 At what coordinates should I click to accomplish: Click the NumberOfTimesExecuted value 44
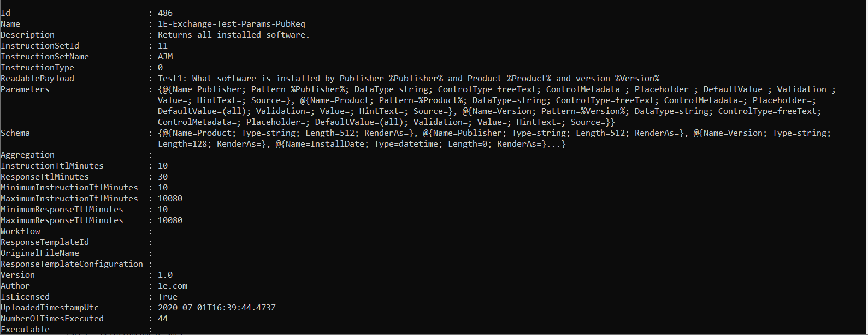(x=163, y=319)
